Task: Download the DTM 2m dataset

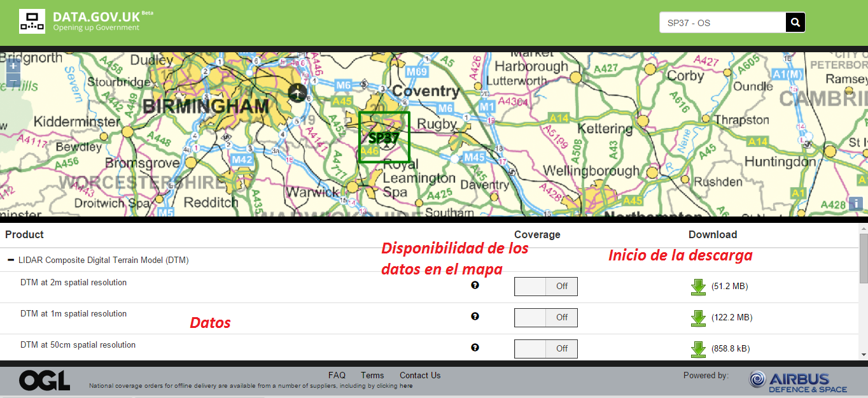Action: coord(698,287)
